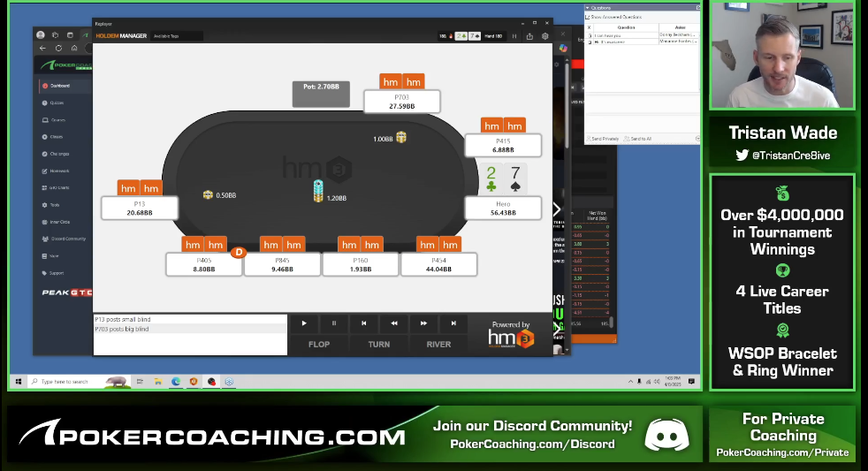Click Hero's 2 of clubs card
The height and width of the screenshot is (471, 868).
[x=491, y=179]
